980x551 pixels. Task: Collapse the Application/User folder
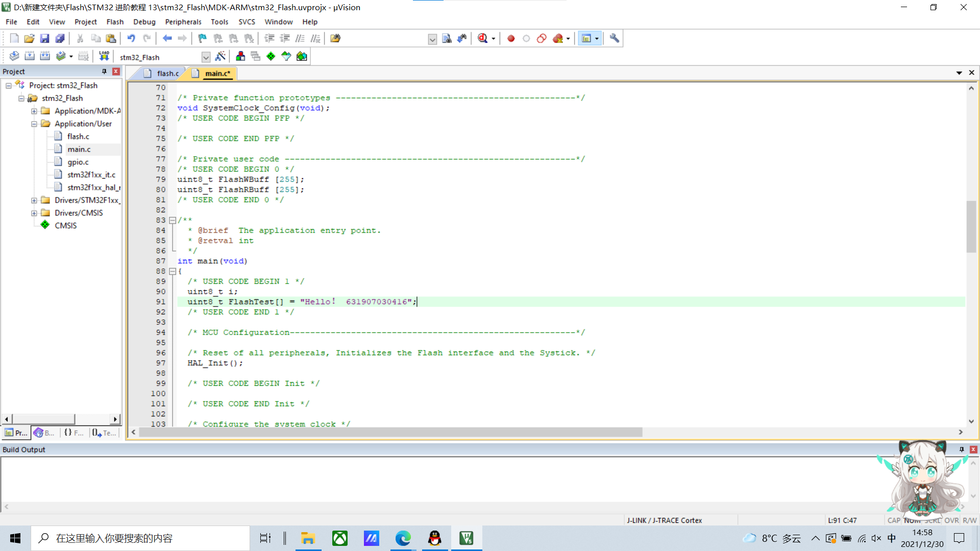(x=34, y=124)
